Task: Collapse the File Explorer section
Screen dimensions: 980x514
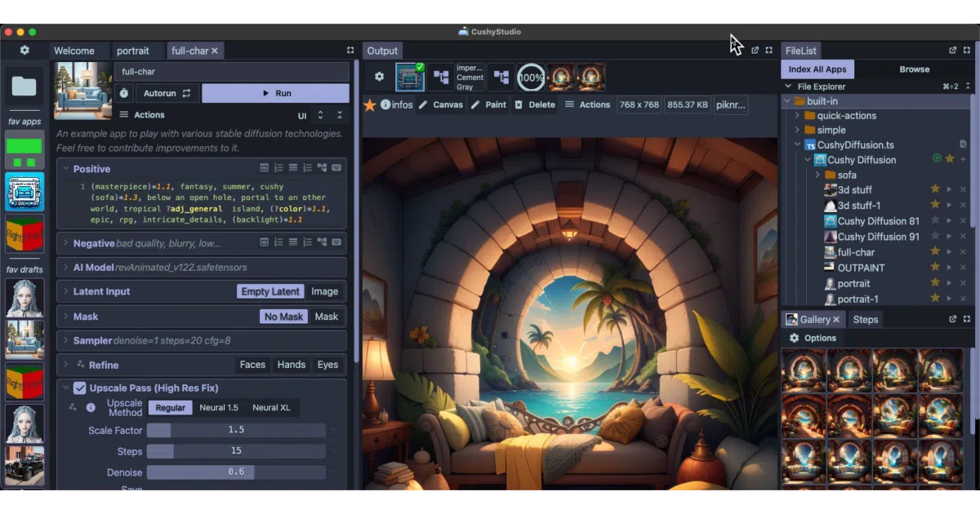Action: [788, 86]
